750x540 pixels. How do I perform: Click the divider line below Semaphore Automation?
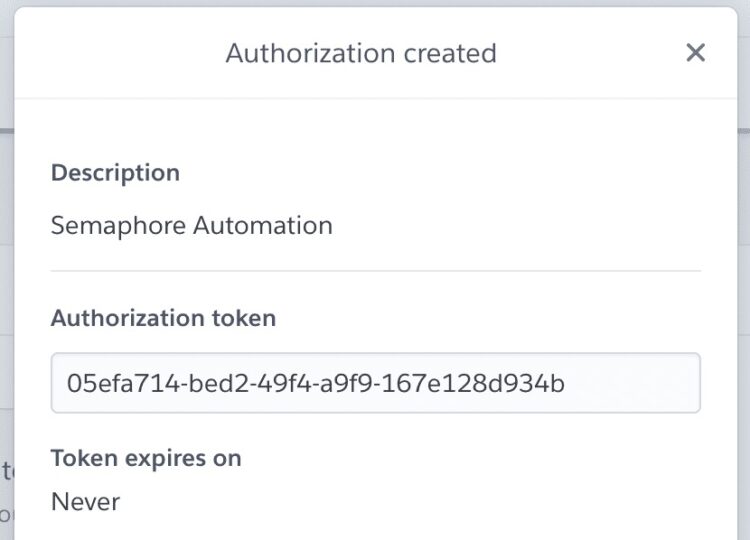(375, 271)
